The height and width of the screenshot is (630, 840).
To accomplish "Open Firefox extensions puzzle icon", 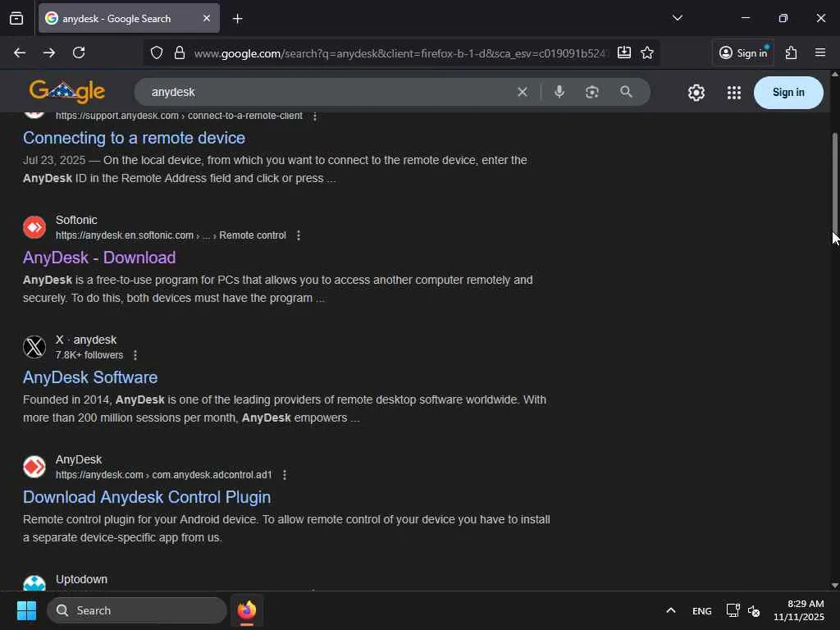I will click(x=792, y=52).
